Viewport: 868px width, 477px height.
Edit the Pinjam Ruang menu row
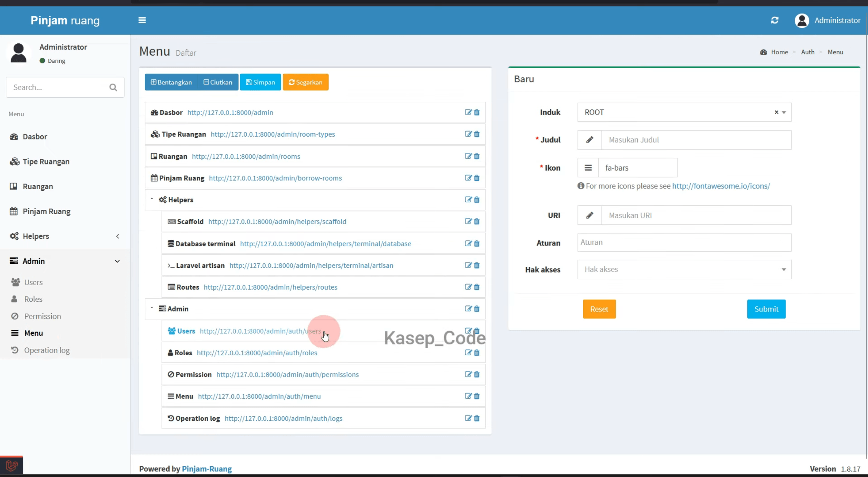pos(468,178)
